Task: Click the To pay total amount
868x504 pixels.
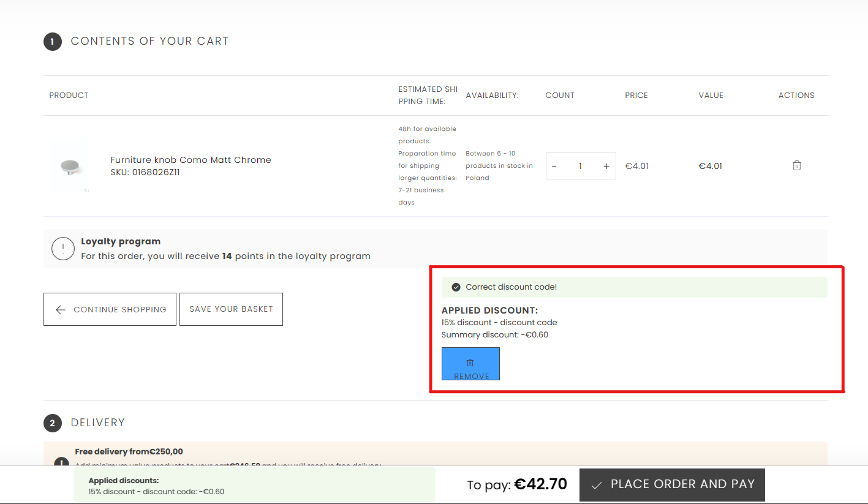Action: 540,484
